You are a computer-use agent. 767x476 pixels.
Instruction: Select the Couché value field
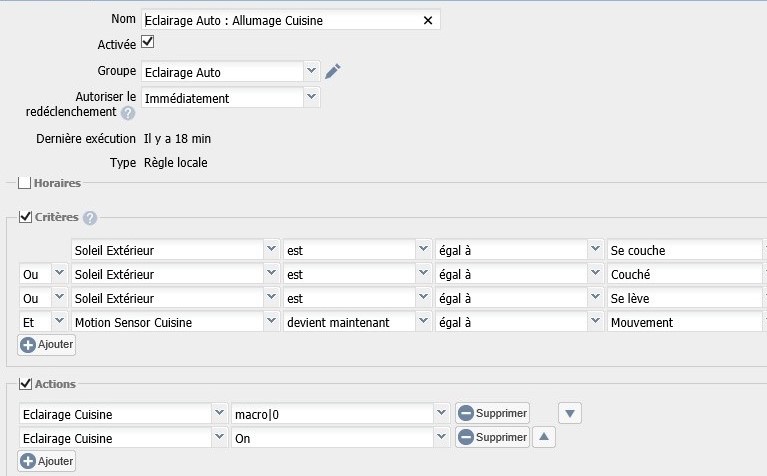[685, 273]
